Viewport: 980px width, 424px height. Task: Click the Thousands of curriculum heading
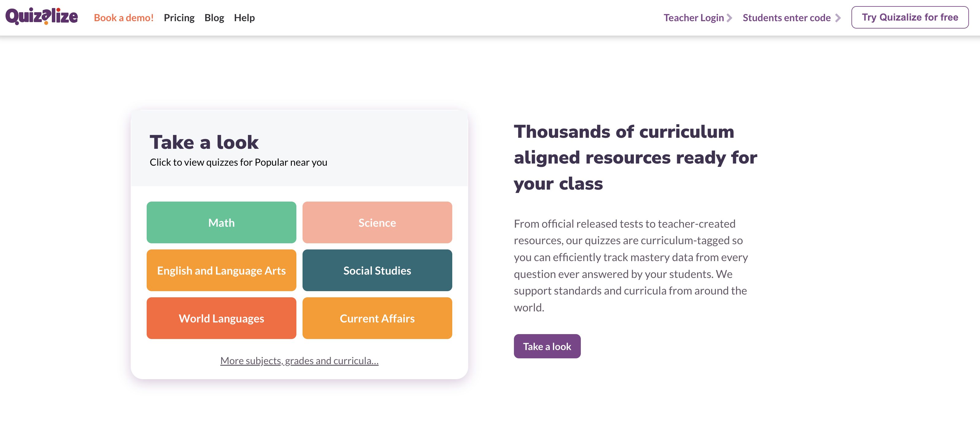(x=635, y=157)
